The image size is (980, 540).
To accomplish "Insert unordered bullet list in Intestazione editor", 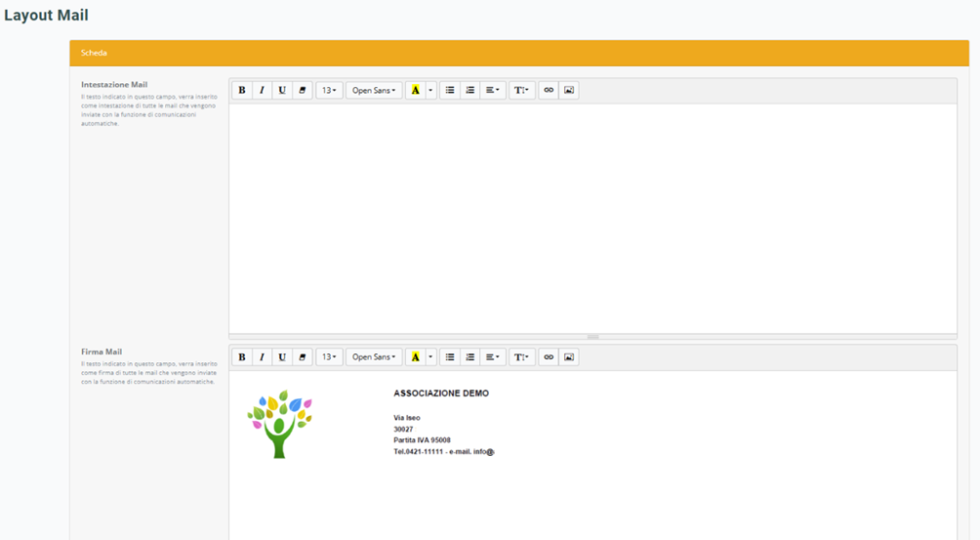I will [450, 90].
